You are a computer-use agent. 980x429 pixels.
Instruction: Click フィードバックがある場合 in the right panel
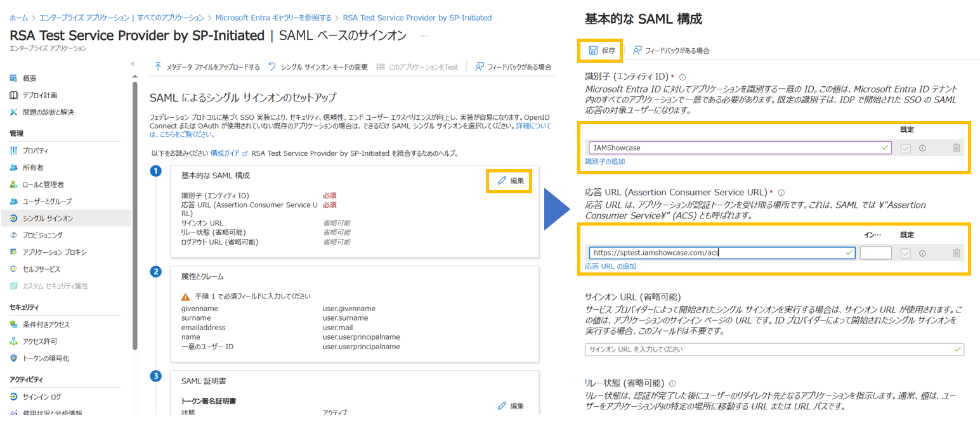pyautogui.click(x=670, y=50)
